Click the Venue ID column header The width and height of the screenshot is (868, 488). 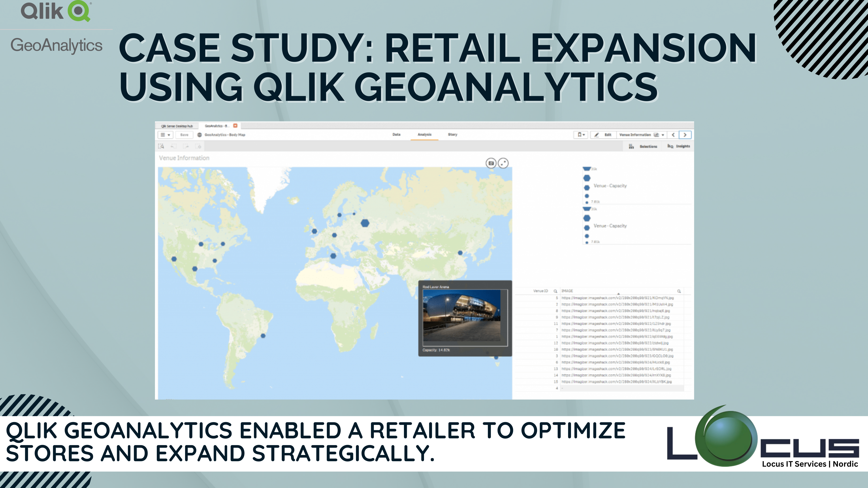tap(540, 291)
